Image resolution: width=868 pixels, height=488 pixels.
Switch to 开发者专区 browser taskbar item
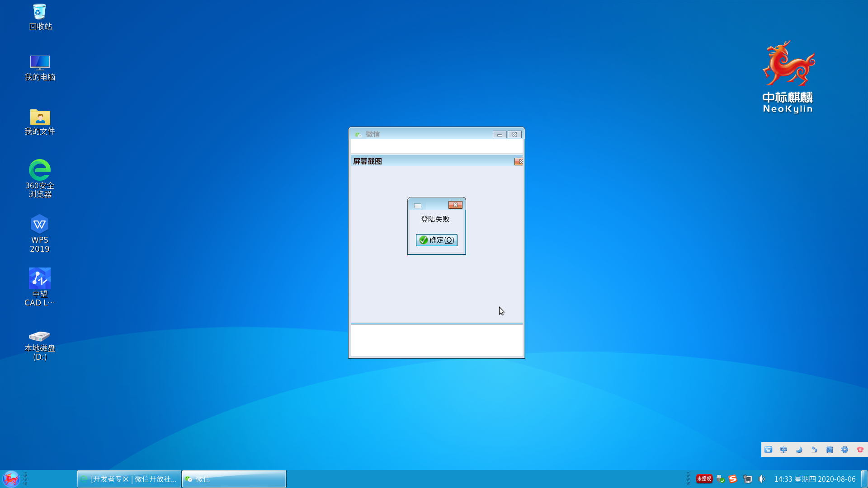pyautogui.click(x=129, y=479)
